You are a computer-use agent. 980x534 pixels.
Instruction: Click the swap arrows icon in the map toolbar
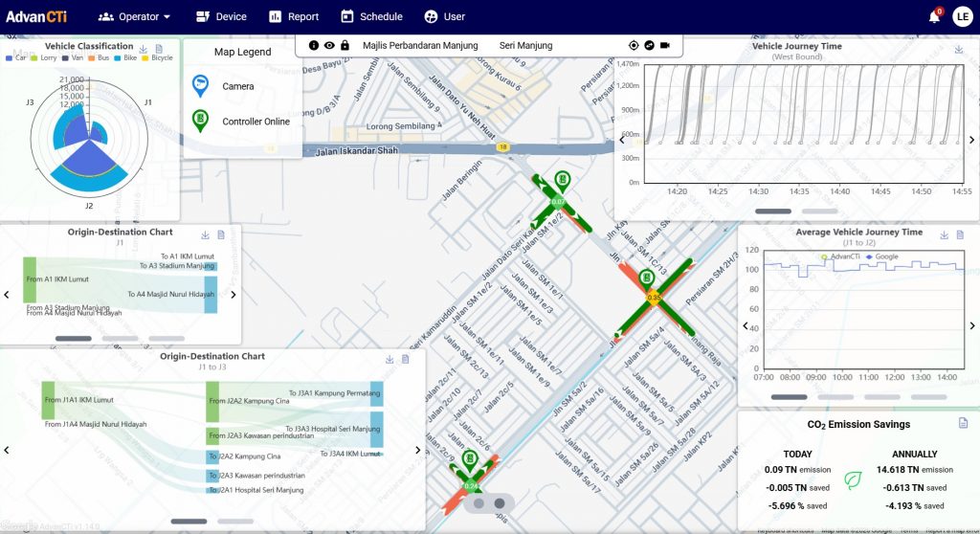tap(650, 45)
